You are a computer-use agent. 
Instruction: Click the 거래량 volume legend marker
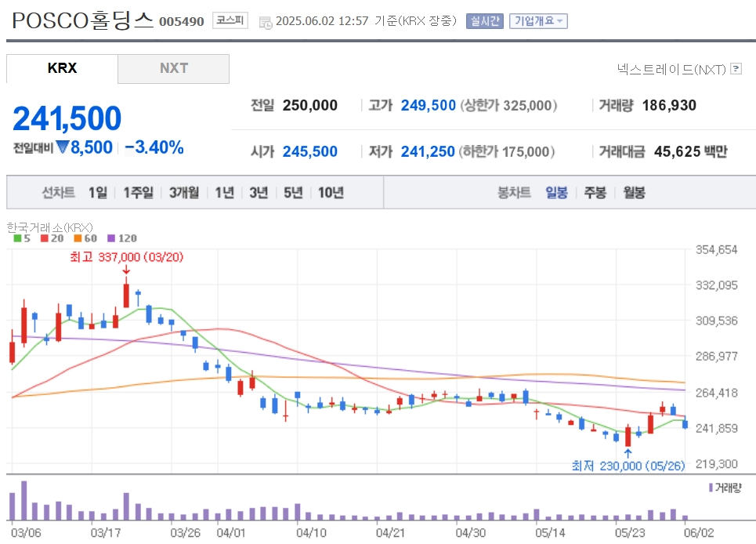click(x=711, y=488)
